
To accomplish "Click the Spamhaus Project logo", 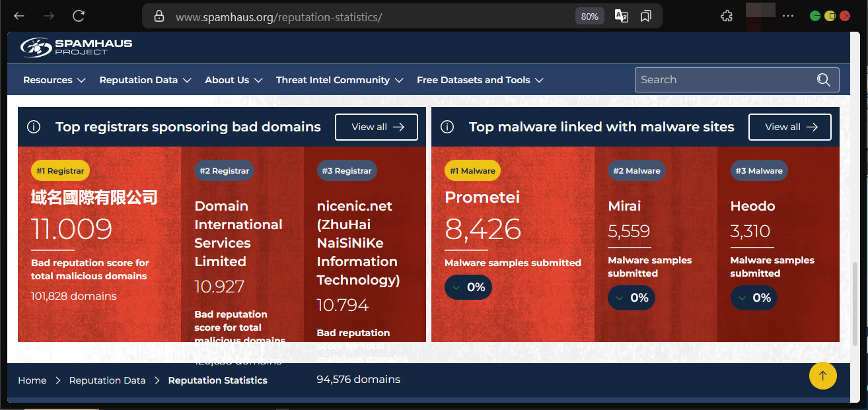I will click(x=76, y=47).
